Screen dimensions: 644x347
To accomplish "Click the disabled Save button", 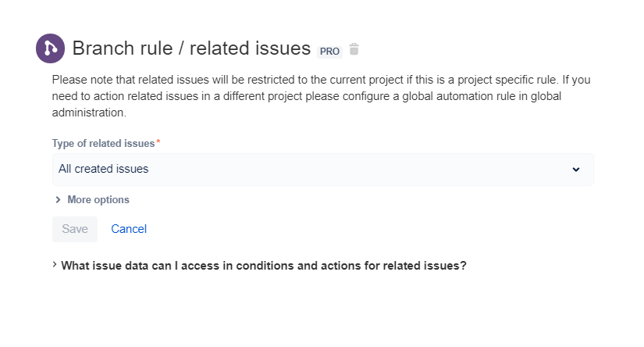I will 75,229.
